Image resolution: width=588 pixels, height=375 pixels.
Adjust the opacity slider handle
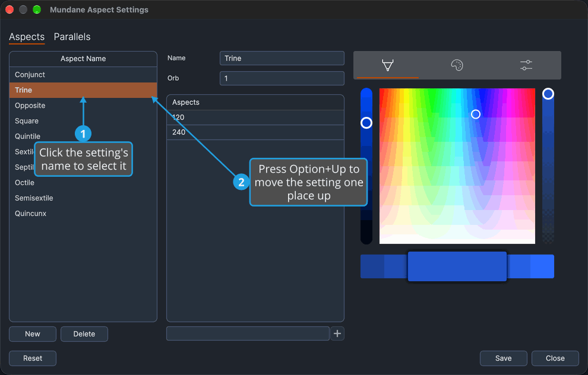(x=548, y=94)
